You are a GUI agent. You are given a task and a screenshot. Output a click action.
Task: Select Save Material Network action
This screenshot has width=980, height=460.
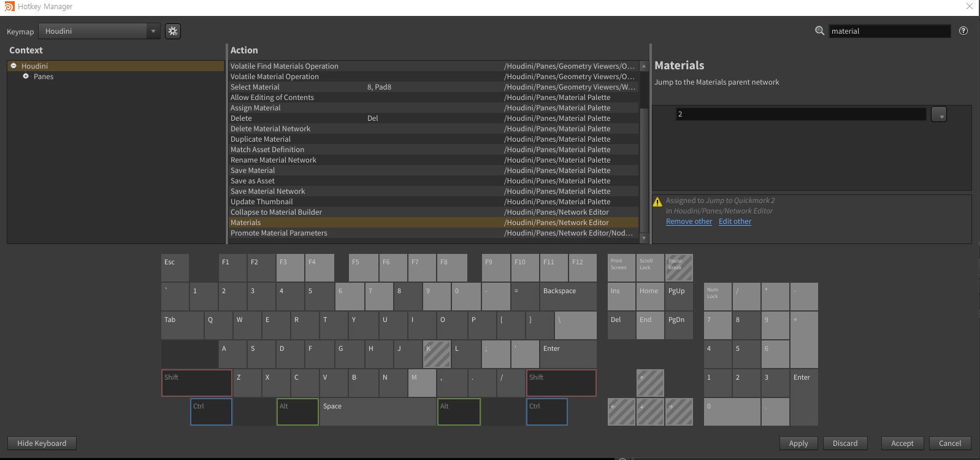point(434,191)
